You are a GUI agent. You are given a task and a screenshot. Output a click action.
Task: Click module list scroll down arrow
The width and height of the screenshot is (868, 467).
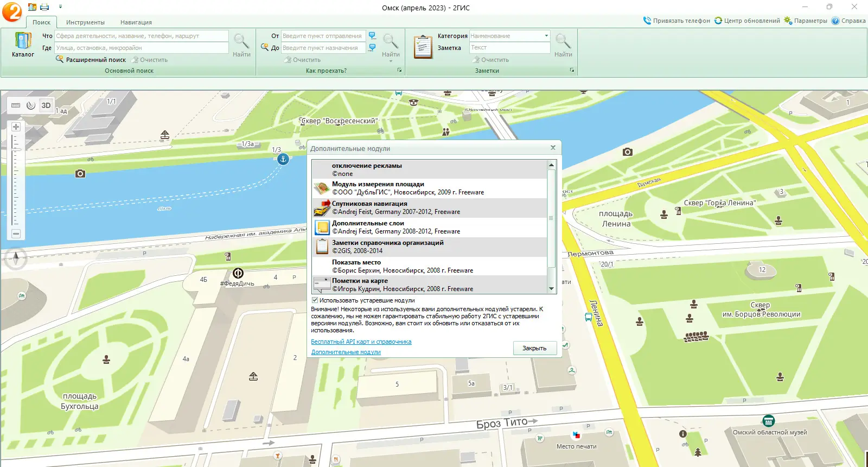[552, 289]
